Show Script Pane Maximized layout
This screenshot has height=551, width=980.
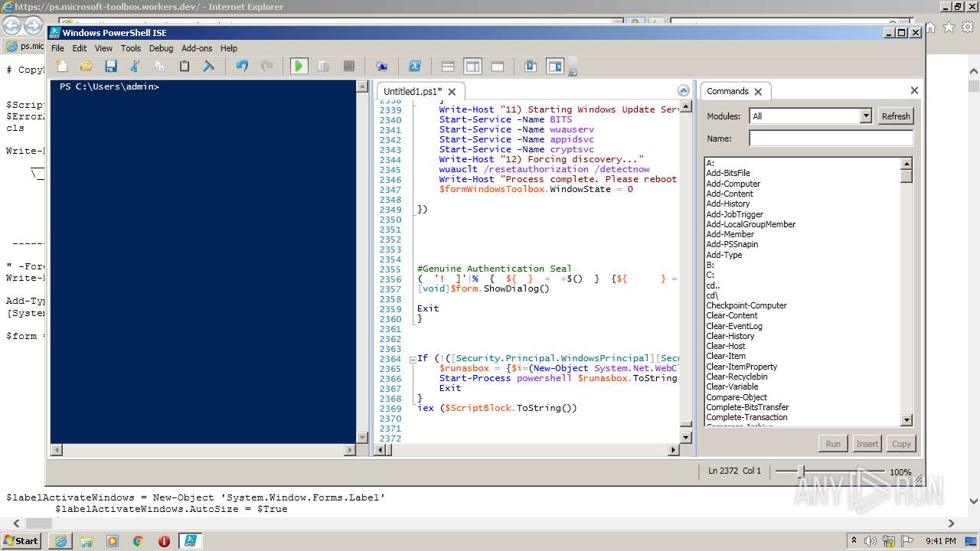pyautogui.click(x=497, y=67)
